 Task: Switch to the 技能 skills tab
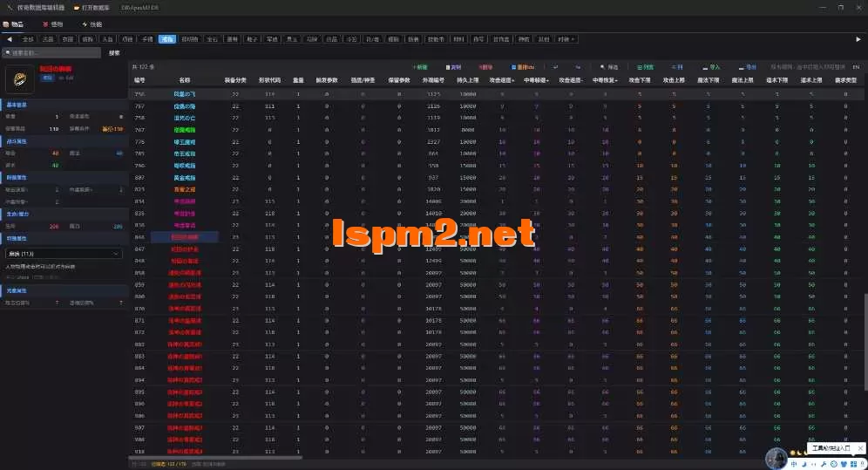point(92,24)
